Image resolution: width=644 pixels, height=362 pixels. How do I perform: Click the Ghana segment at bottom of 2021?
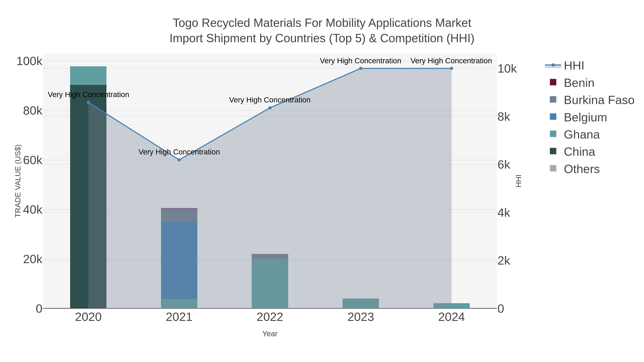179,304
